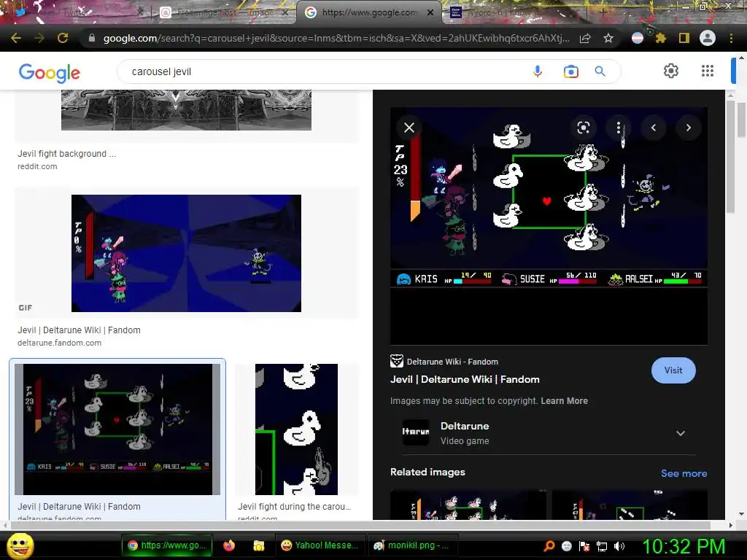Switch to the Nyoro-n tab
747x560 pixels.
tap(514, 12)
